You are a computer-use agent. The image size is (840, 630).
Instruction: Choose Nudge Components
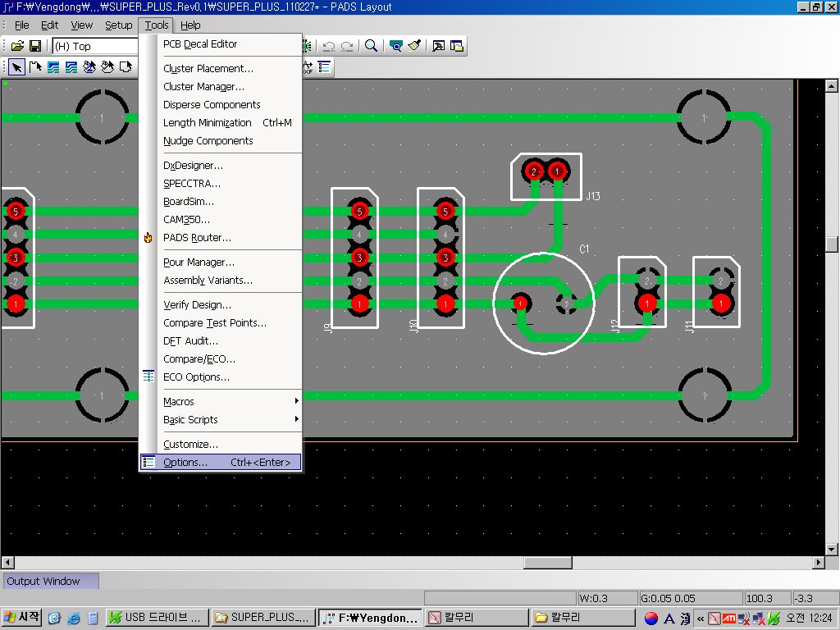click(x=221, y=141)
